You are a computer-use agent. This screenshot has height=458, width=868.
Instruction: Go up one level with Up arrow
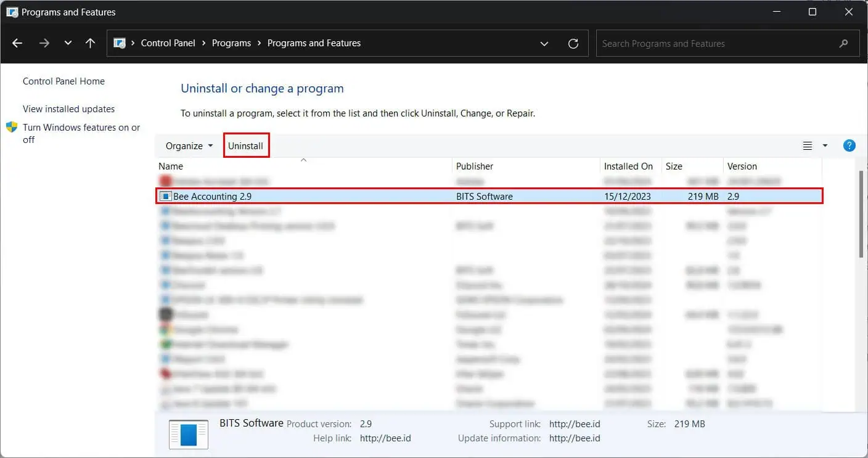pyautogui.click(x=91, y=43)
